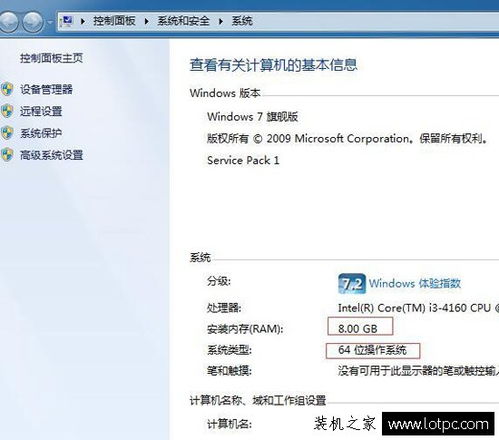Click the shield icon next to 高级系统设置
Screen dimensions: 499x440
(x=7, y=155)
